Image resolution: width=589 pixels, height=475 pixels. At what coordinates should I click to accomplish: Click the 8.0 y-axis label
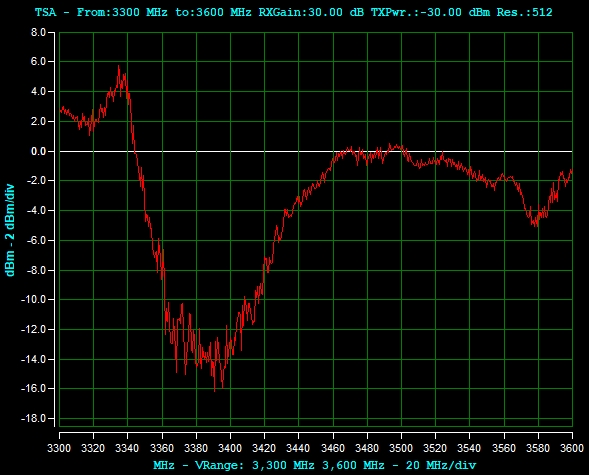point(38,32)
